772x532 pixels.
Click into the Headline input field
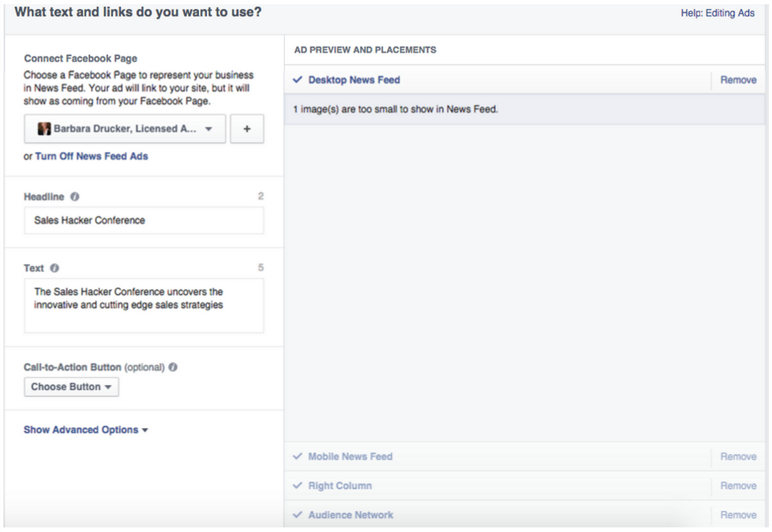[144, 220]
